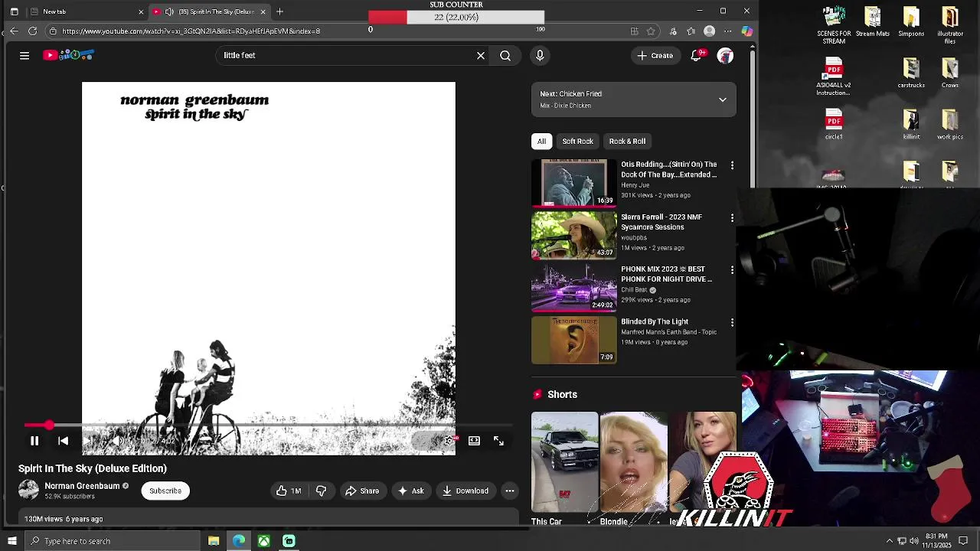This screenshot has width=980, height=551.
Task: Toggle theater mode in player
Action: 474,441
